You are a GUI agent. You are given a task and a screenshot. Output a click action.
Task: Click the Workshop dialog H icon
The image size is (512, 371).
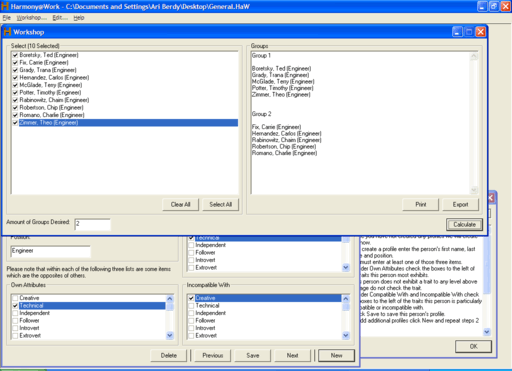point(7,32)
